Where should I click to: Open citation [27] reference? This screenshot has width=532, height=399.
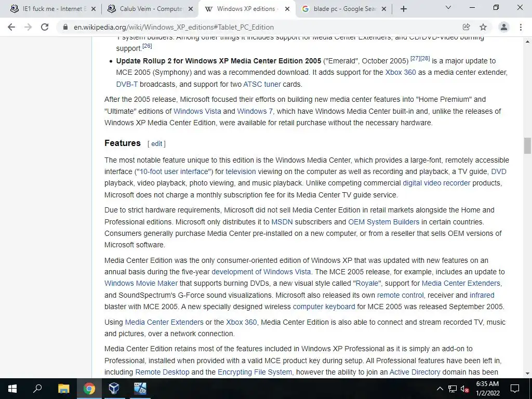[x=415, y=58]
